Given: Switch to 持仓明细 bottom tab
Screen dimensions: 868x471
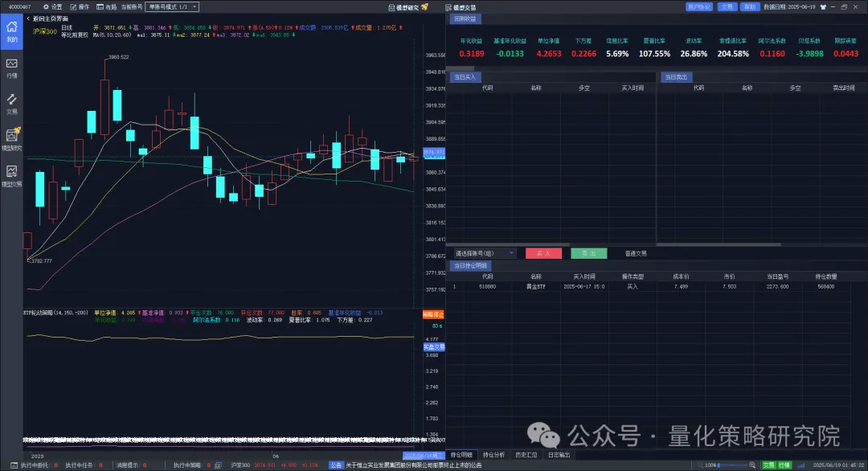Looking at the screenshot, I should pos(461,455).
